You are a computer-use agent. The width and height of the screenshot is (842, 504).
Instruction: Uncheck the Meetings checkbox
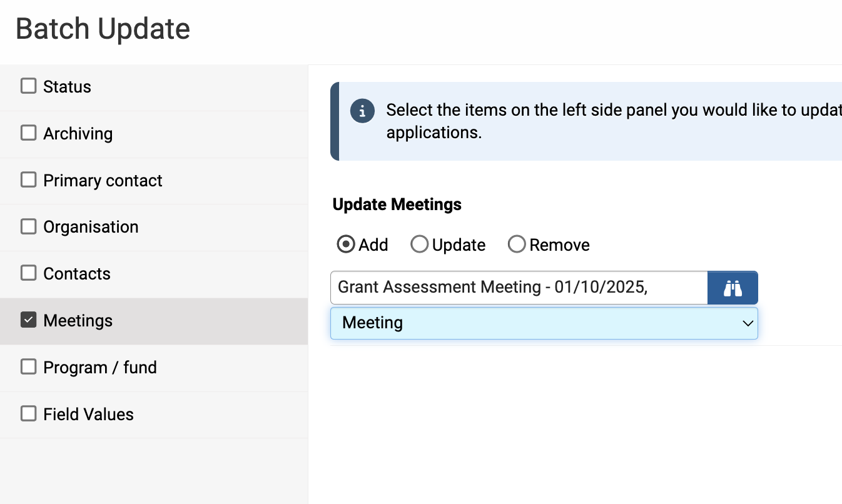pyautogui.click(x=29, y=320)
